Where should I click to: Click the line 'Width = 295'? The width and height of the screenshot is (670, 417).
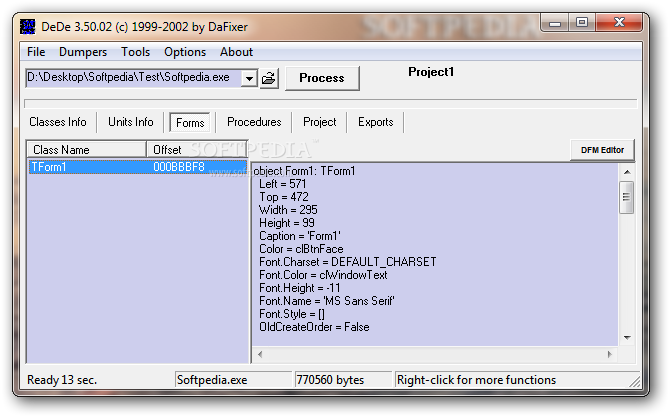pos(288,210)
